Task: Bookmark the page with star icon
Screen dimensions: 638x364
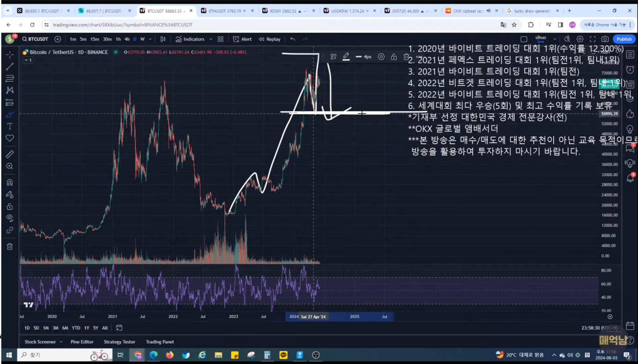Action: pyautogui.click(x=514, y=25)
